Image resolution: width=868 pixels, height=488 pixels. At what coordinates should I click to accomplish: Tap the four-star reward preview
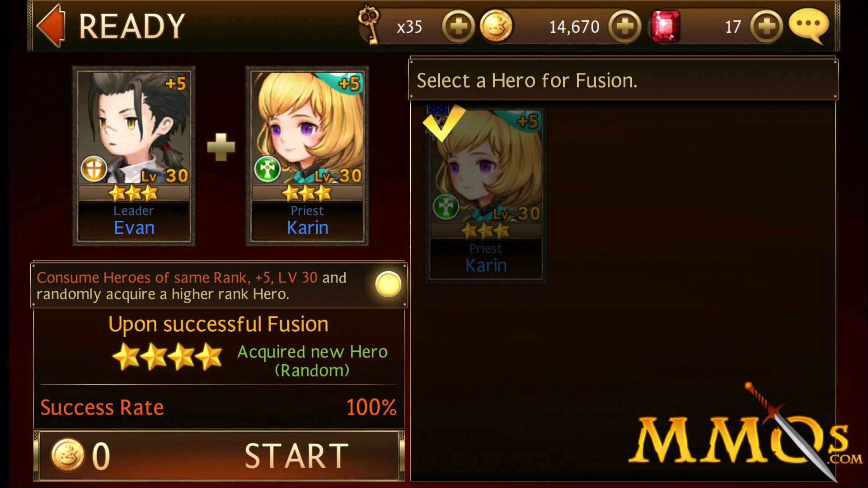pyautogui.click(x=167, y=357)
